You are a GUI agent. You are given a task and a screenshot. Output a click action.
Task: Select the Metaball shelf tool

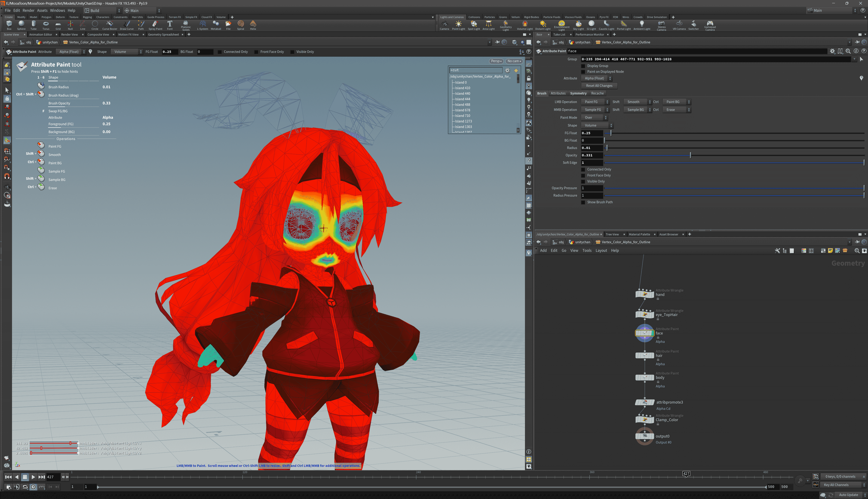point(216,25)
